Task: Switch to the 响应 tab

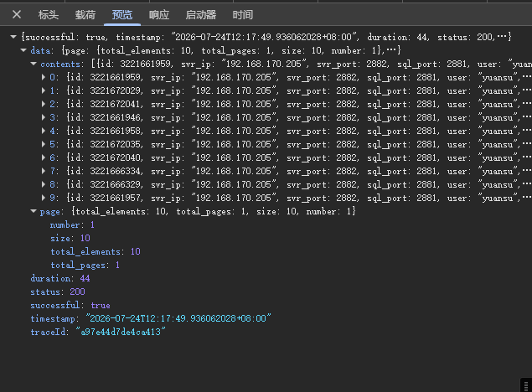Action: click(x=159, y=15)
